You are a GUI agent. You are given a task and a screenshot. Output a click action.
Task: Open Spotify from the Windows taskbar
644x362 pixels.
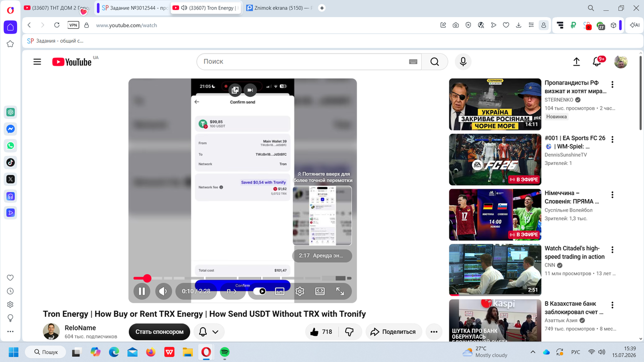tap(224, 352)
